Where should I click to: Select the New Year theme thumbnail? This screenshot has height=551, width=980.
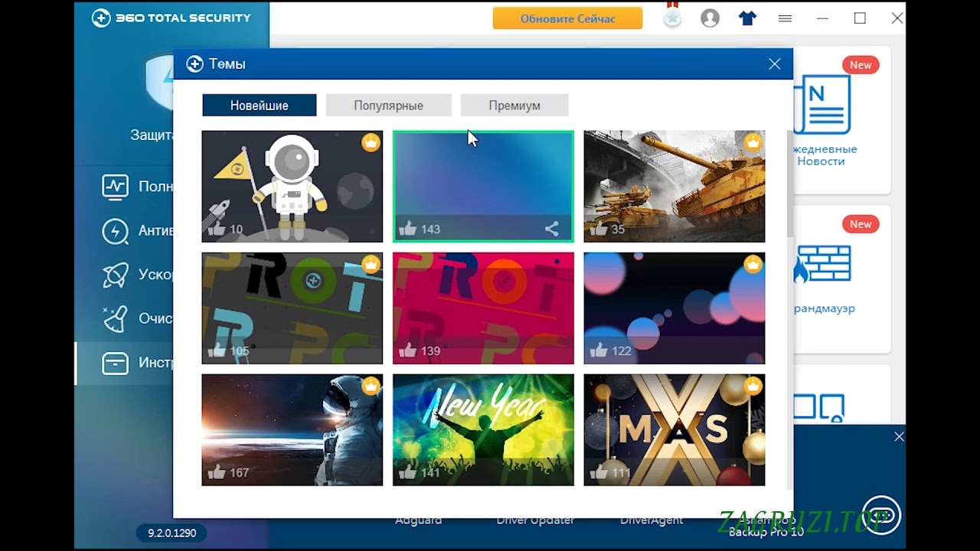[x=483, y=430]
